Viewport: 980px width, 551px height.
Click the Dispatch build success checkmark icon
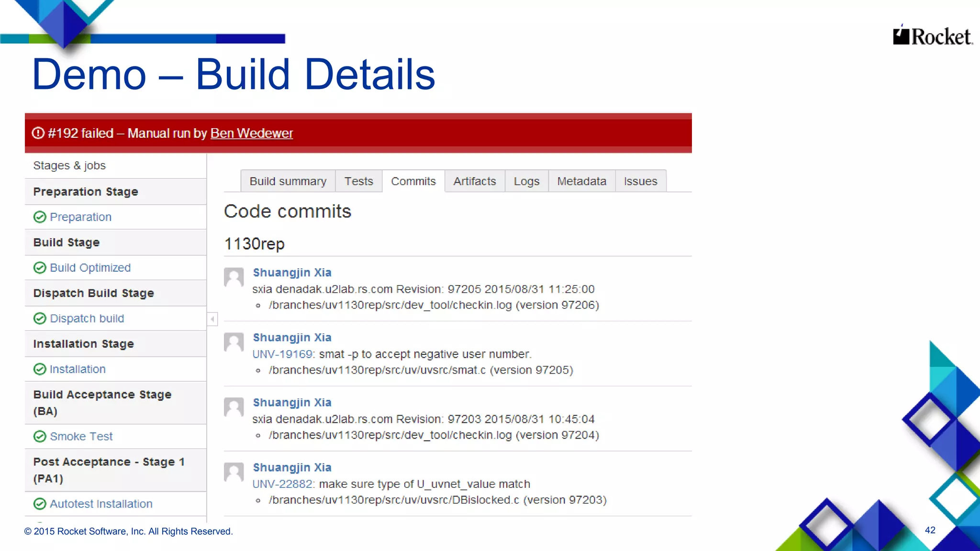[40, 319]
